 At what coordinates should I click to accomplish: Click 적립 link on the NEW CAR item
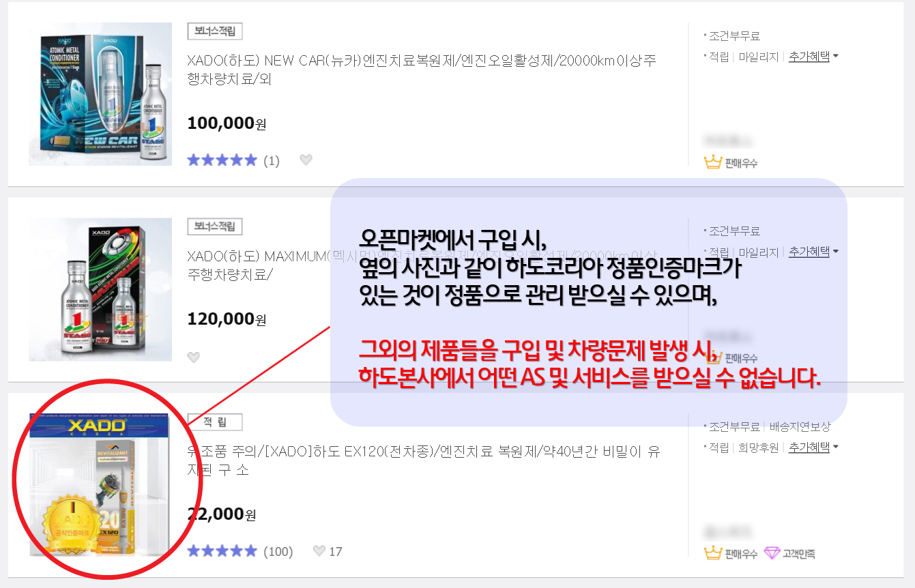[719, 57]
